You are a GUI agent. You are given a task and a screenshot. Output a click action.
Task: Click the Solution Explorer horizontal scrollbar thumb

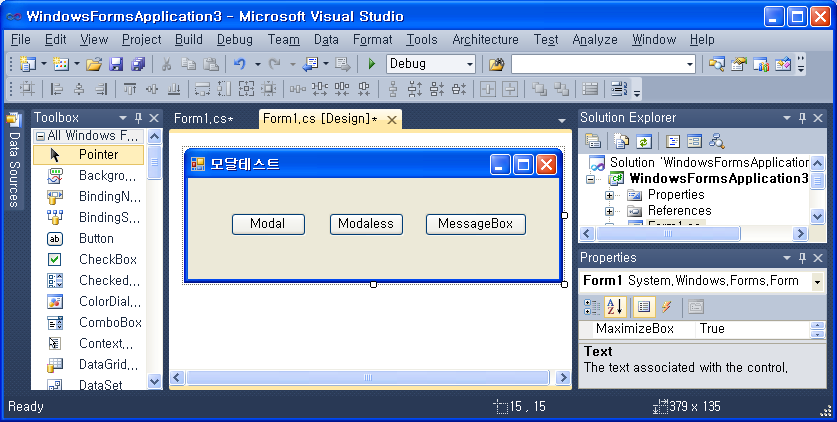click(x=668, y=234)
